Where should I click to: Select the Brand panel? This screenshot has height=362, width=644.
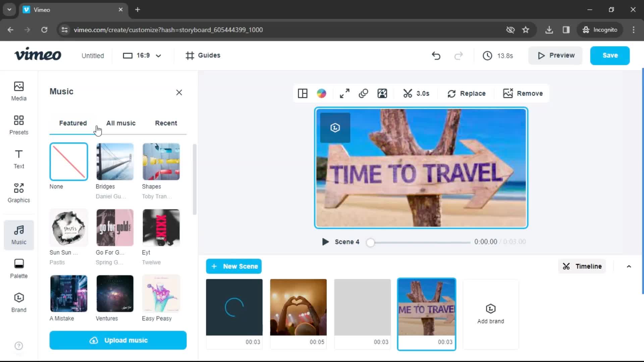[19, 302]
